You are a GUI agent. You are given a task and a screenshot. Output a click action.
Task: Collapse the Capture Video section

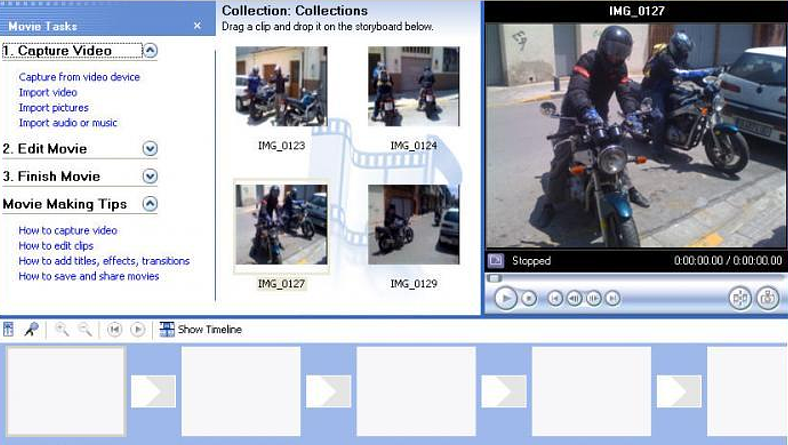coord(150,51)
